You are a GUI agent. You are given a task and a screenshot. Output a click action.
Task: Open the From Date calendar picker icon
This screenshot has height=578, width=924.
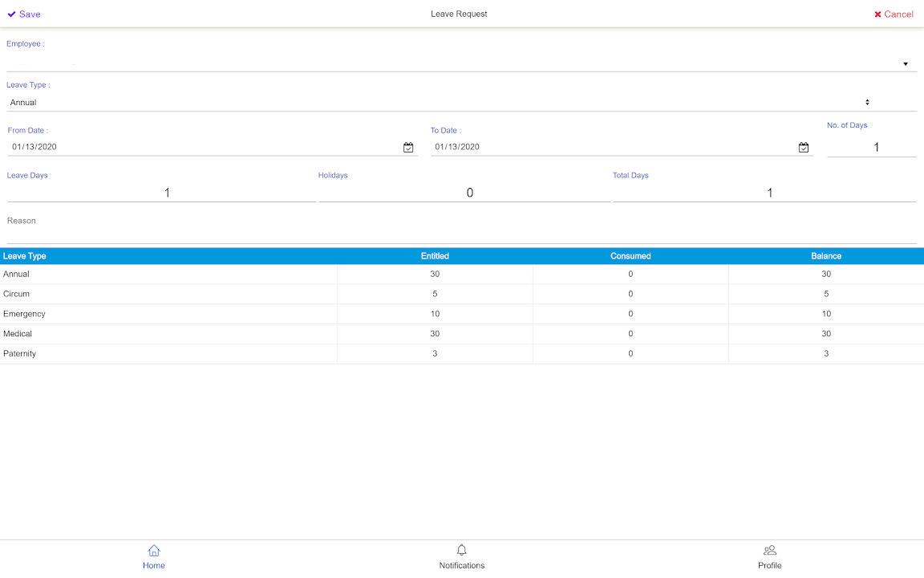408,148
